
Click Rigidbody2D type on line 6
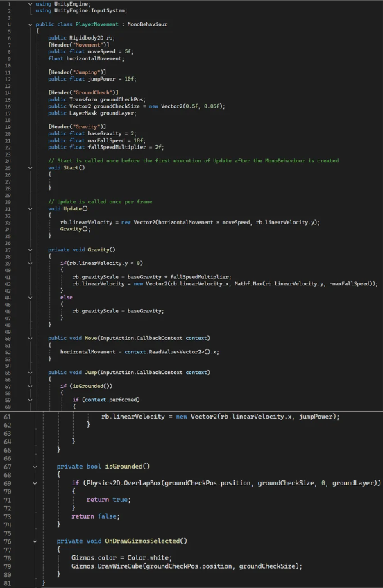click(86, 38)
